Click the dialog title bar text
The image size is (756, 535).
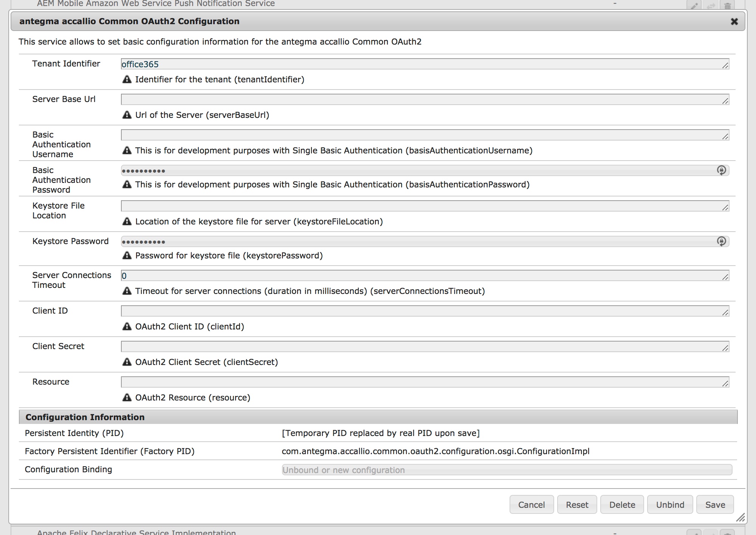[129, 21]
